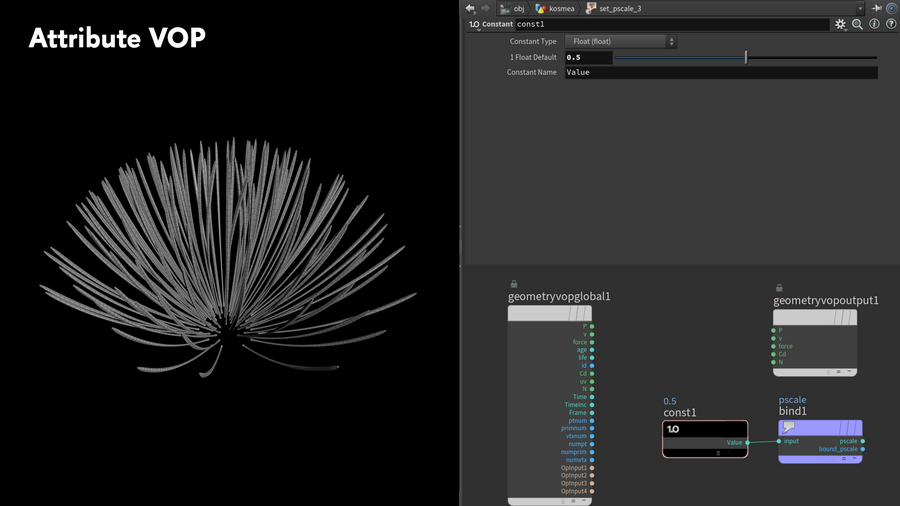Viewport: 900px width, 506px height.
Task: Expand the network path history dropdown
Action: coord(861,8)
